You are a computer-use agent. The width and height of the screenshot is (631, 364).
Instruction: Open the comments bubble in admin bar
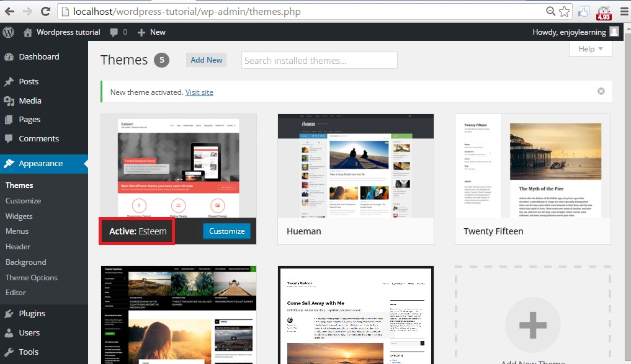click(114, 33)
